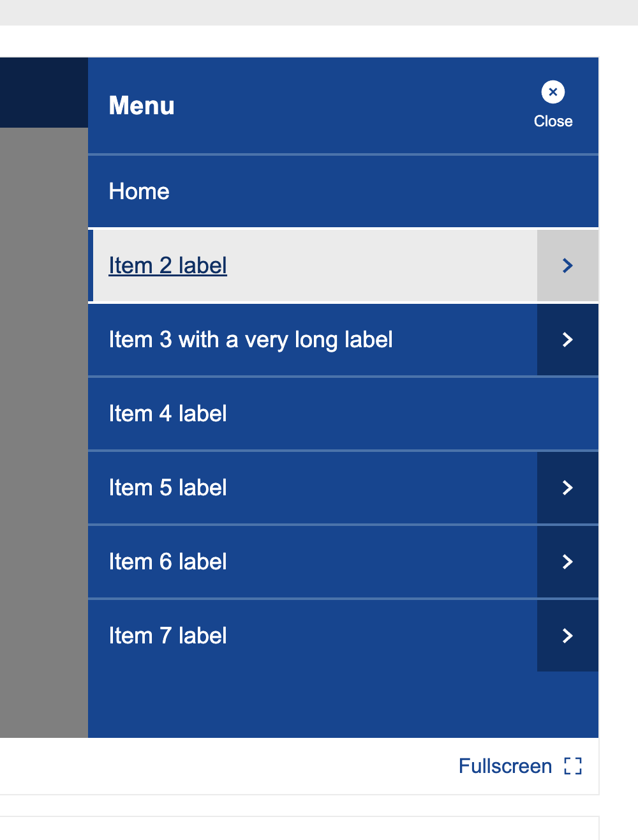Click the Fullscreen link
This screenshot has height=840, width=638.
pyautogui.click(x=505, y=765)
